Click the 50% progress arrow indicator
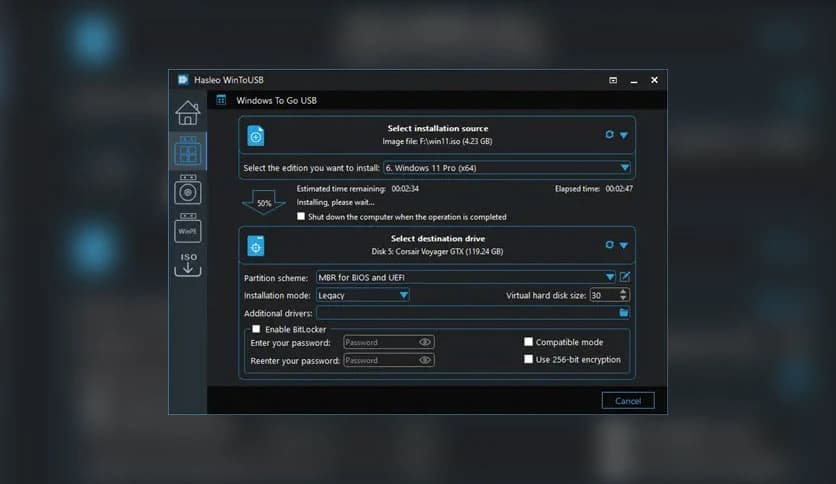 click(264, 202)
